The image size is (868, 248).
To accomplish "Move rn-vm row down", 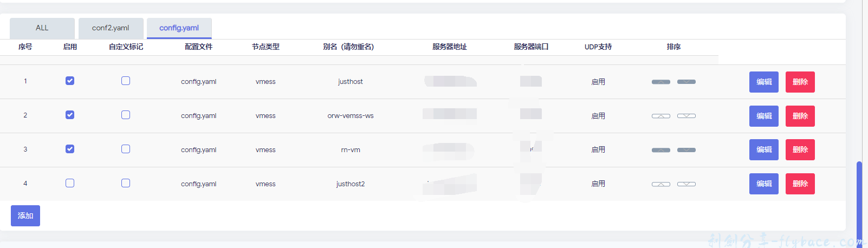I will coord(686,150).
